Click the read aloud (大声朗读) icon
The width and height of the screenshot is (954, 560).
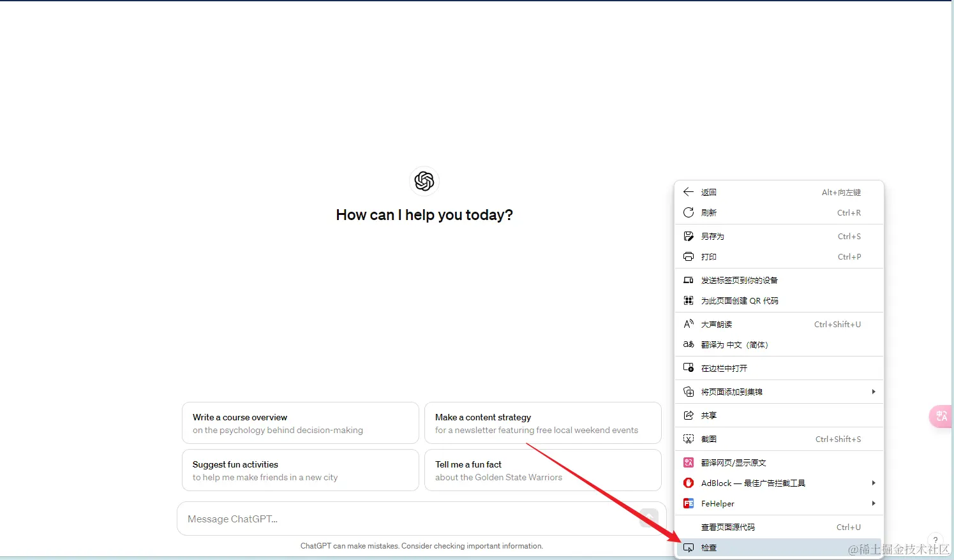689,324
